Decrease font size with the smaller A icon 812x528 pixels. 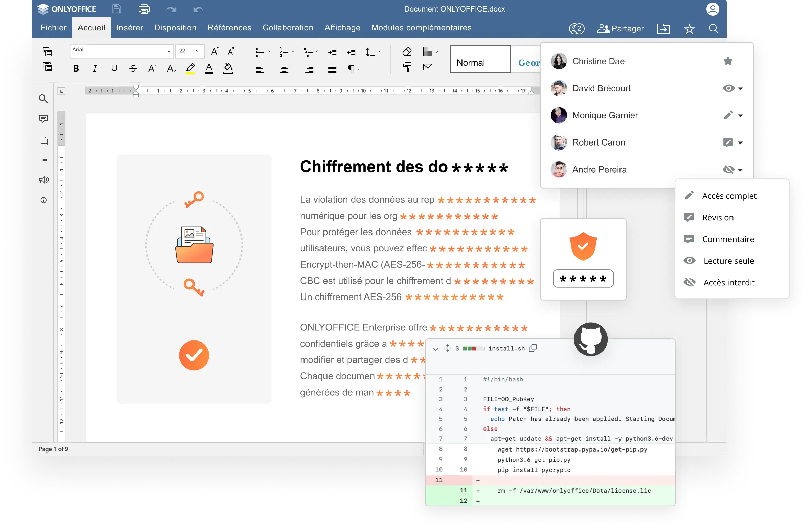(x=231, y=51)
